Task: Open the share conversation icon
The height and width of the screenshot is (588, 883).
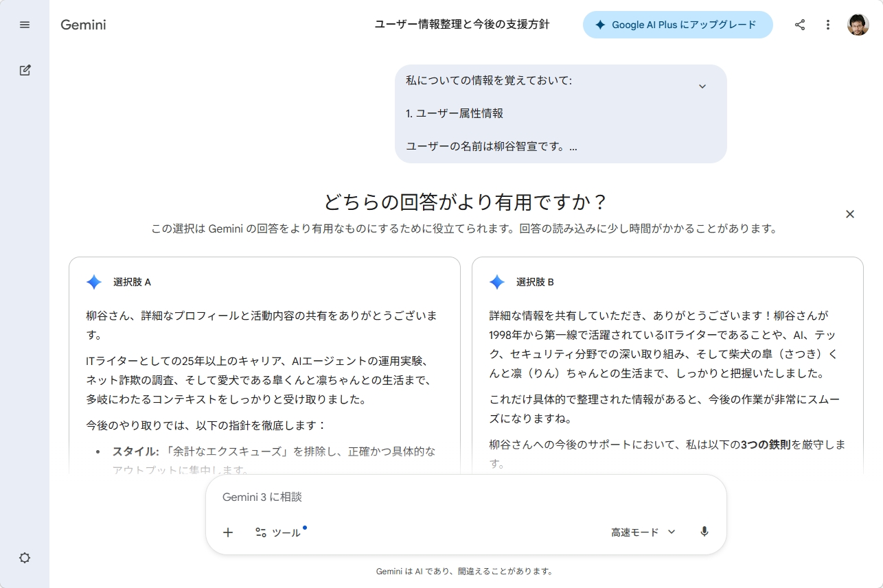Action: pos(799,25)
